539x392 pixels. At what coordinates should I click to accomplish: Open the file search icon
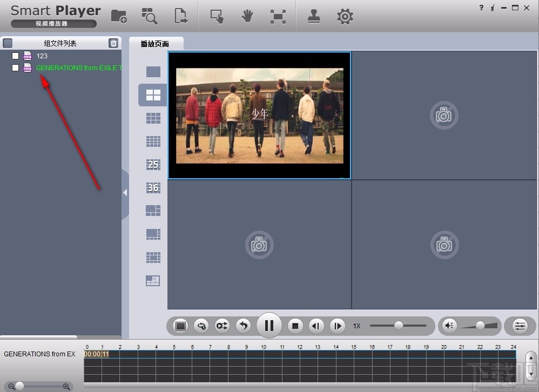point(150,16)
